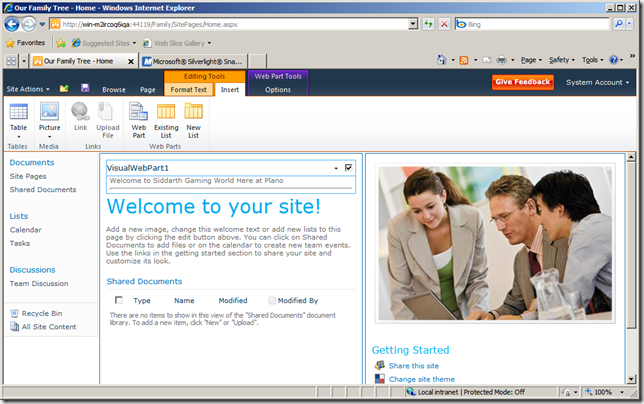Select the Format Text tab

click(189, 90)
